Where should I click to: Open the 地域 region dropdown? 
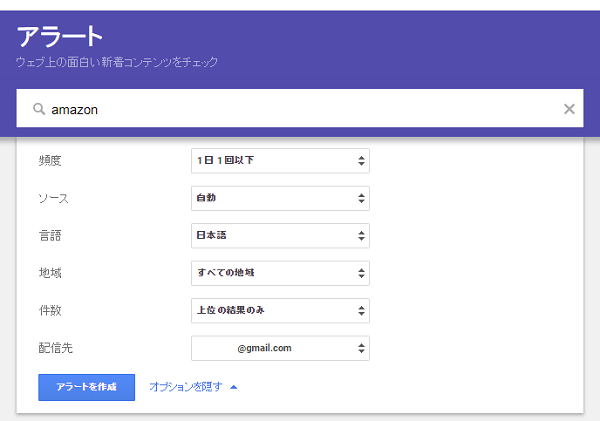click(280, 273)
